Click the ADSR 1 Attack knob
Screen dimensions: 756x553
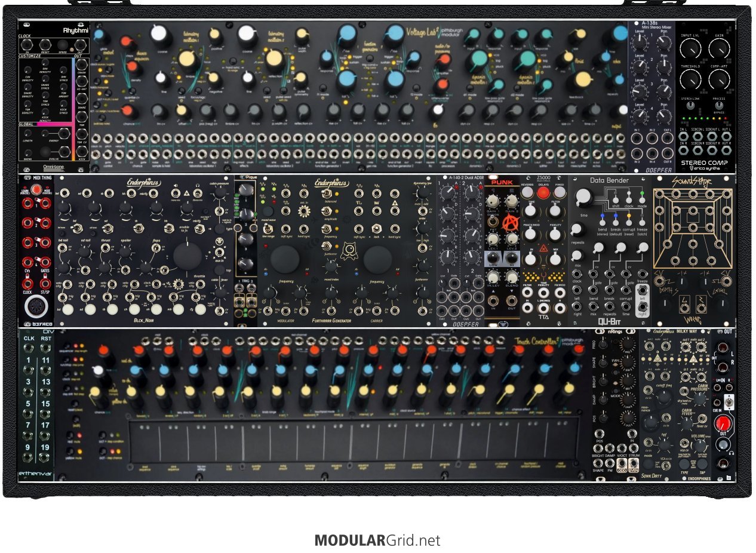click(448, 192)
